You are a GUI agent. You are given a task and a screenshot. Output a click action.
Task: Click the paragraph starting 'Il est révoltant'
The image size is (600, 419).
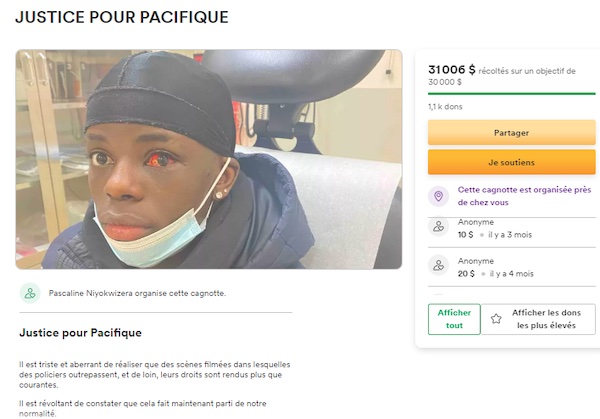pos(143,408)
